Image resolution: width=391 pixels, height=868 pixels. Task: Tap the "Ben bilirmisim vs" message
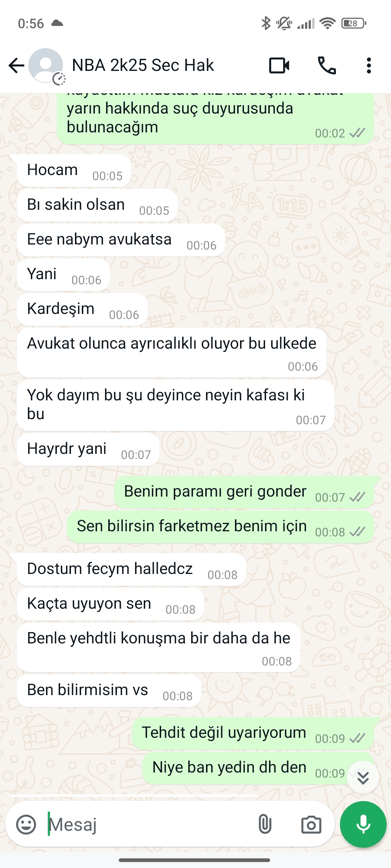coord(109,690)
